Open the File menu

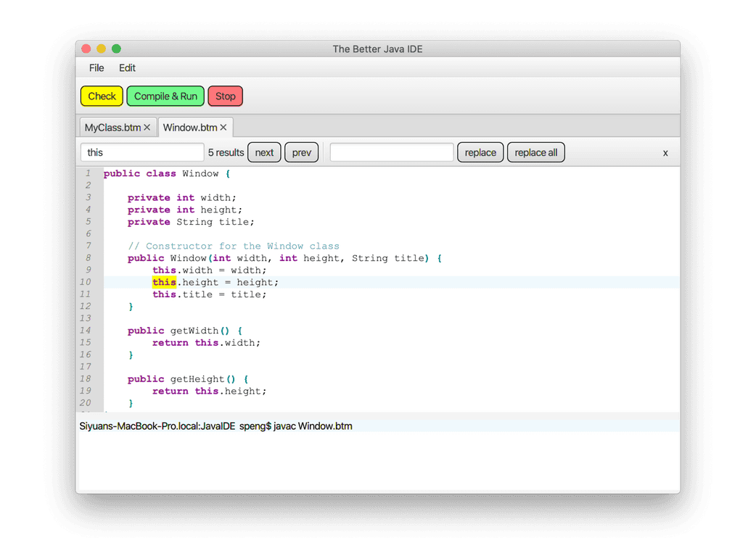coord(96,67)
